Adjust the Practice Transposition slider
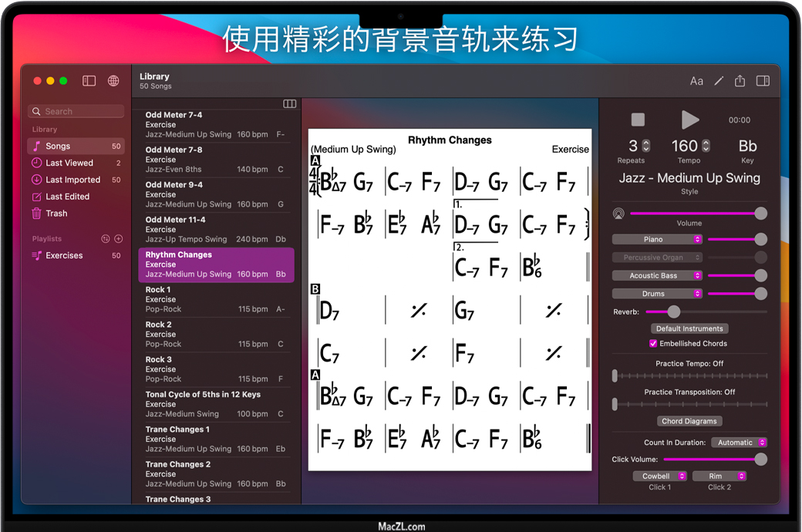The height and width of the screenshot is (532, 802). pos(690,404)
